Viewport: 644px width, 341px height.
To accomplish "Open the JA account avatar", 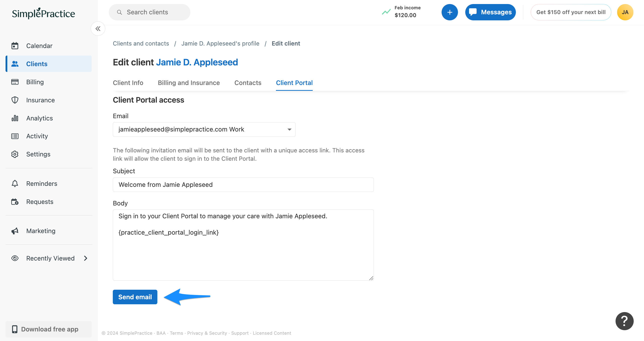I will (625, 12).
